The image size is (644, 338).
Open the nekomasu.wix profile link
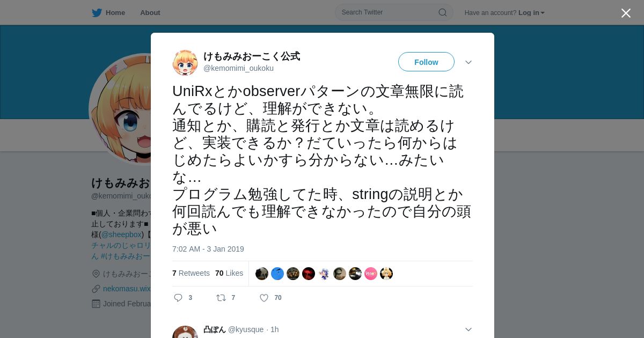click(x=127, y=289)
